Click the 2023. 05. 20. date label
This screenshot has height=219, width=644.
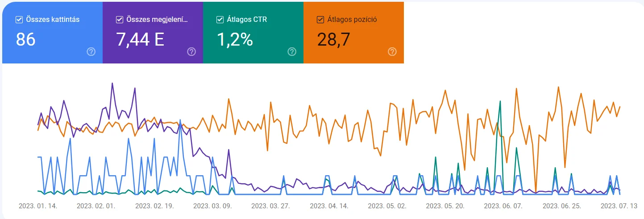point(445,206)
